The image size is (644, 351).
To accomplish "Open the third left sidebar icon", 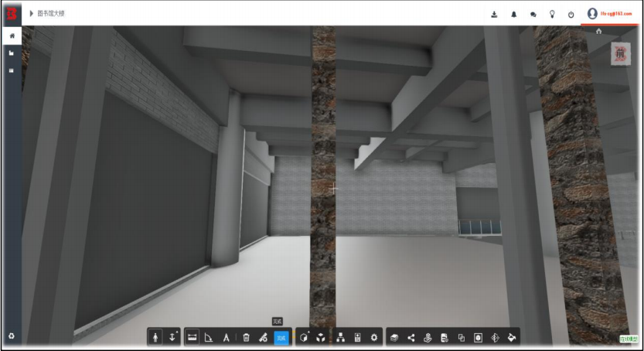I will (x=12, y=70).
